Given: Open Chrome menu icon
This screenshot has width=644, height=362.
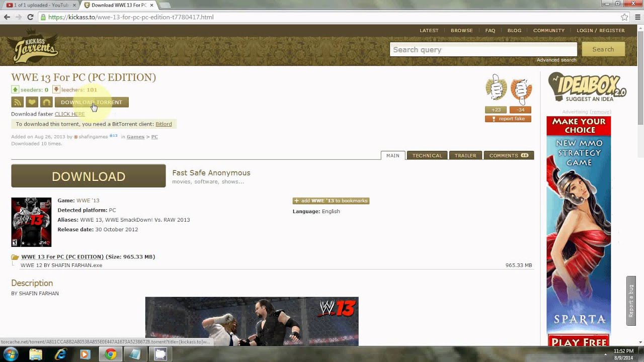Looking at the screenshot, I should [x=637, y=17].
